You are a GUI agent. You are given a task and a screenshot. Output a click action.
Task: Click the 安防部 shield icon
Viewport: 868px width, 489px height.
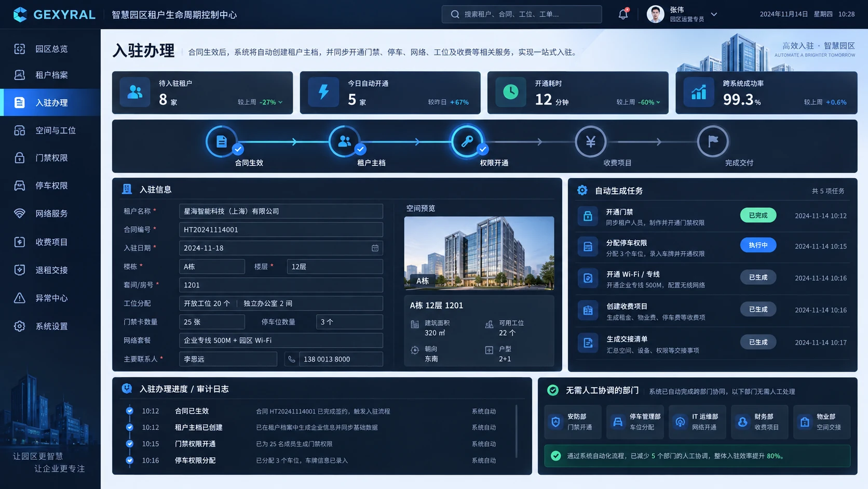coord(555,422)
